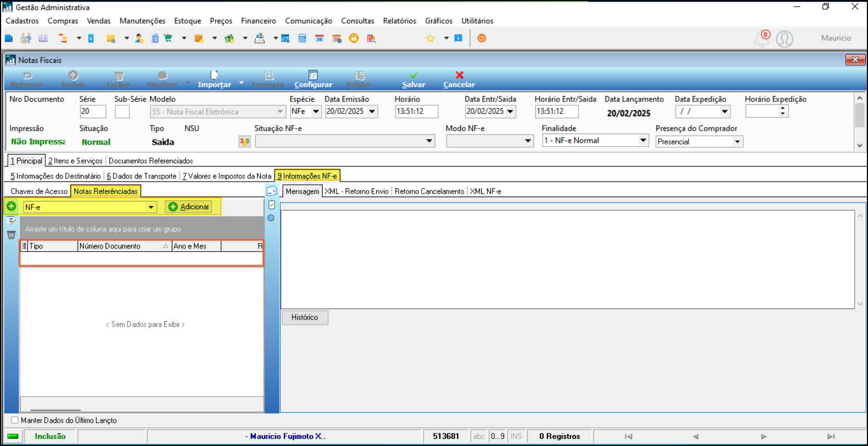Click the Horário Expedição spinner arrows

tap(783, 111)
